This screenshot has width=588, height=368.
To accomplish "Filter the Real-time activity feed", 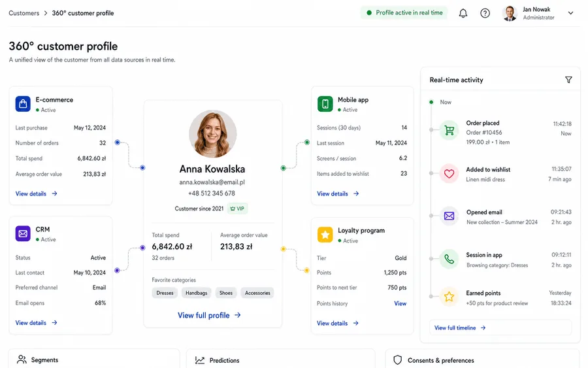I will click(x=568, y=80).
